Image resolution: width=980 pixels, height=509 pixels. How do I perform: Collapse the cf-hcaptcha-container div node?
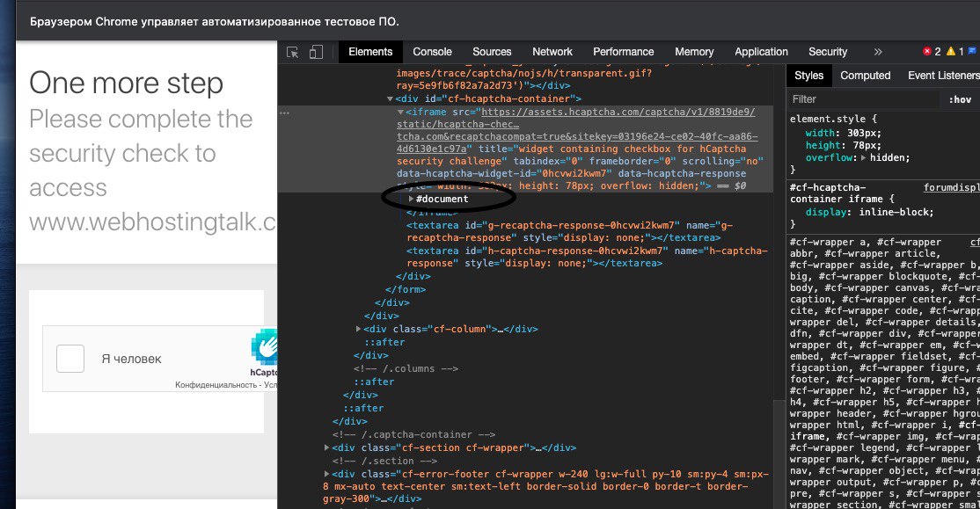[x=390, y=98]
